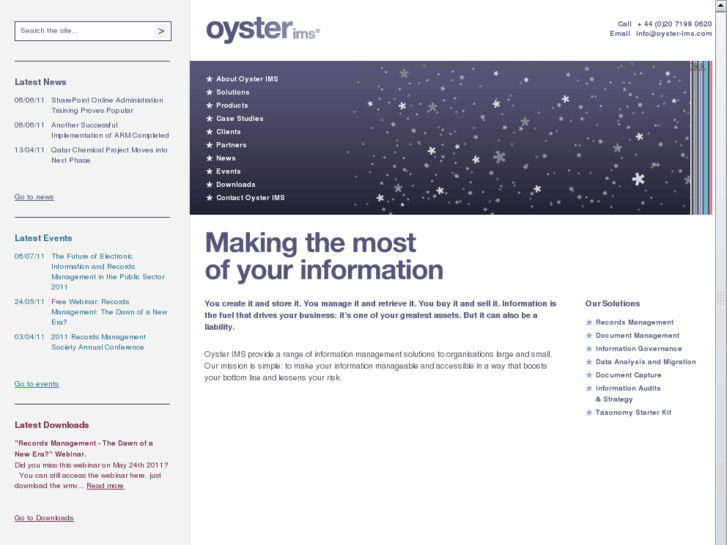Open the Solutions menu item

pos(232,92)
